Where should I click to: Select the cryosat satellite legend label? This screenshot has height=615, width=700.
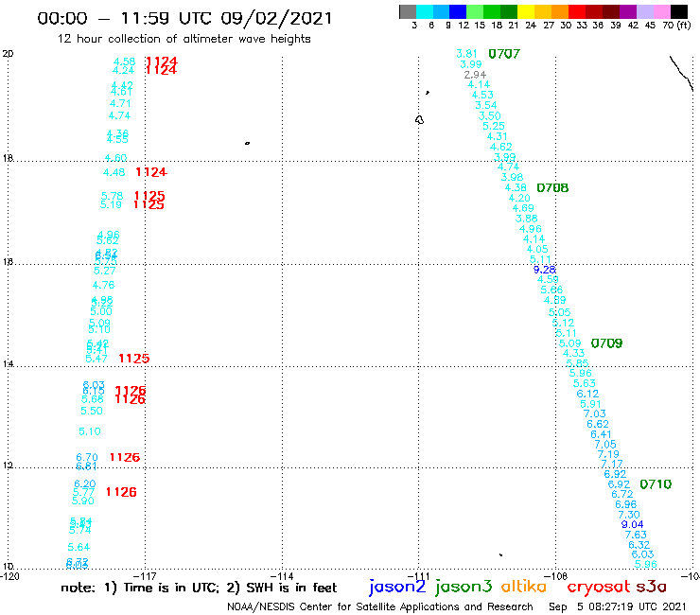598,587
